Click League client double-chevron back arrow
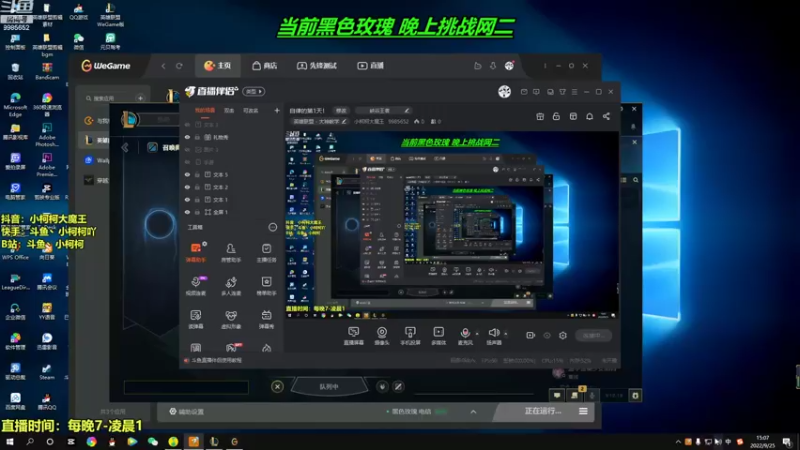Screen dimensions: 800x450 click(125, 147)
